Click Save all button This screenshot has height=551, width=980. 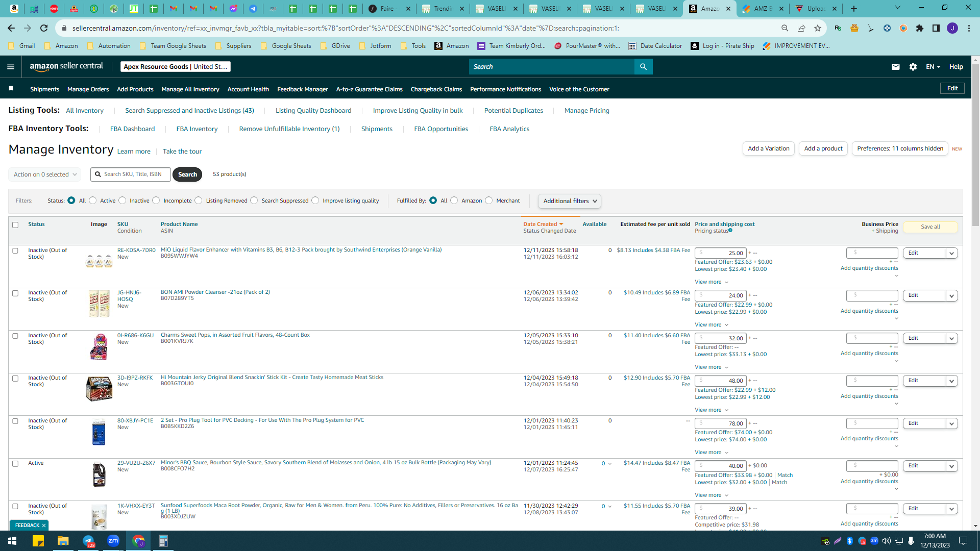coord(930,227)
